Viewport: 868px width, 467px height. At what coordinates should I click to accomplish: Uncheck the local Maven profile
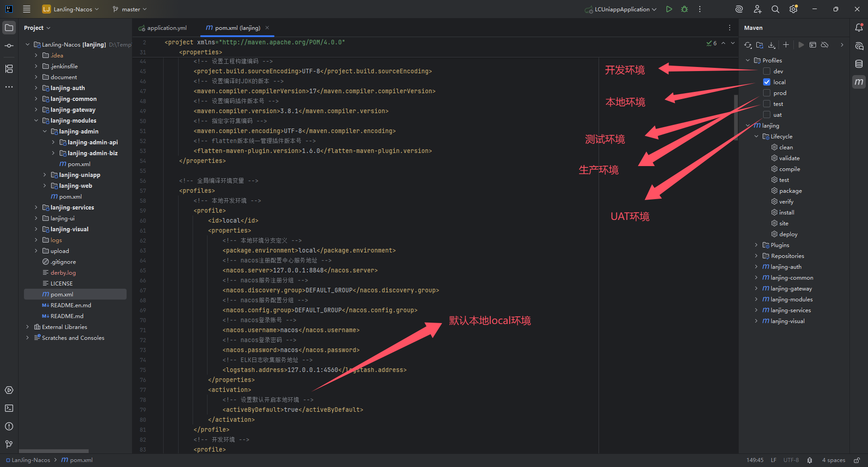point(767,82)
